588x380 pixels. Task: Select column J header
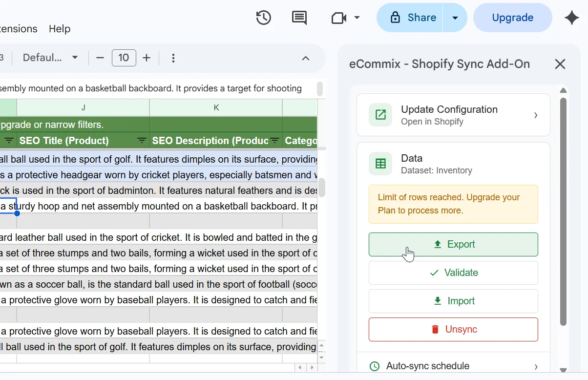[83, 107]
